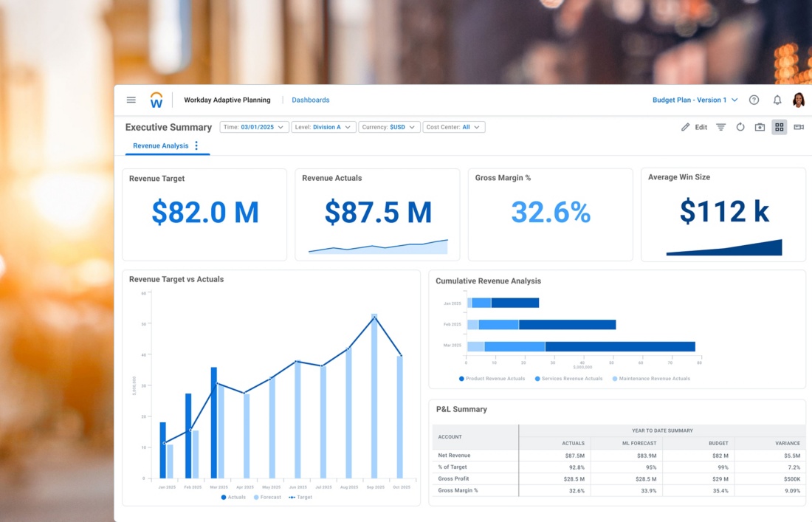Click the Revenue Actuals $87.5 M card
The image size is (812, 522).
coord(377,214)
